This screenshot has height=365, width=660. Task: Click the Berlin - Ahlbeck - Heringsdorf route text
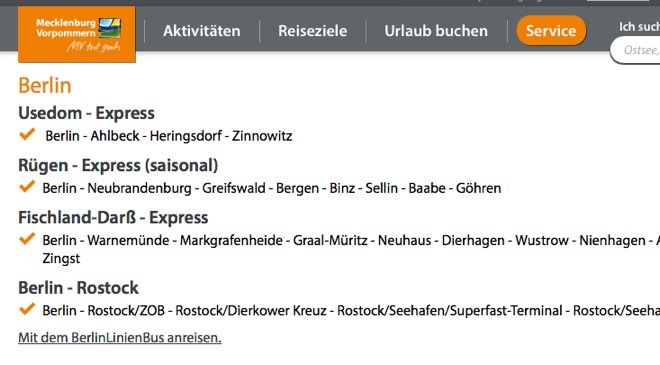[x=169, y=136]
